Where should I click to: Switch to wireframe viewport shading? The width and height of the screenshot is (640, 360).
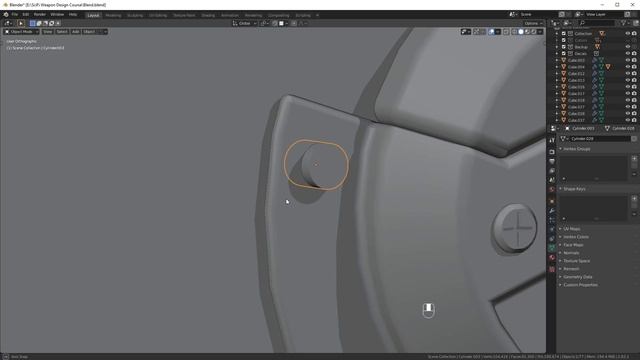coord(514,31)
